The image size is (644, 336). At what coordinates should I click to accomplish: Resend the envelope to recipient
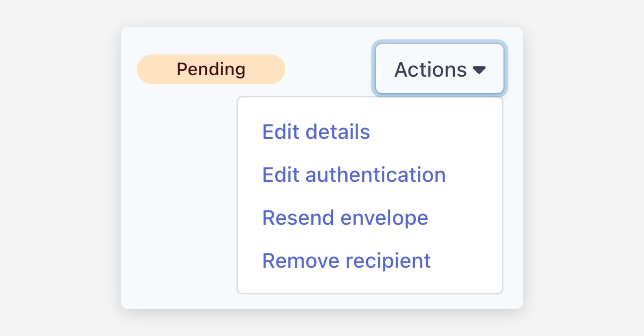pyautogui.click(x=345, y=218)
